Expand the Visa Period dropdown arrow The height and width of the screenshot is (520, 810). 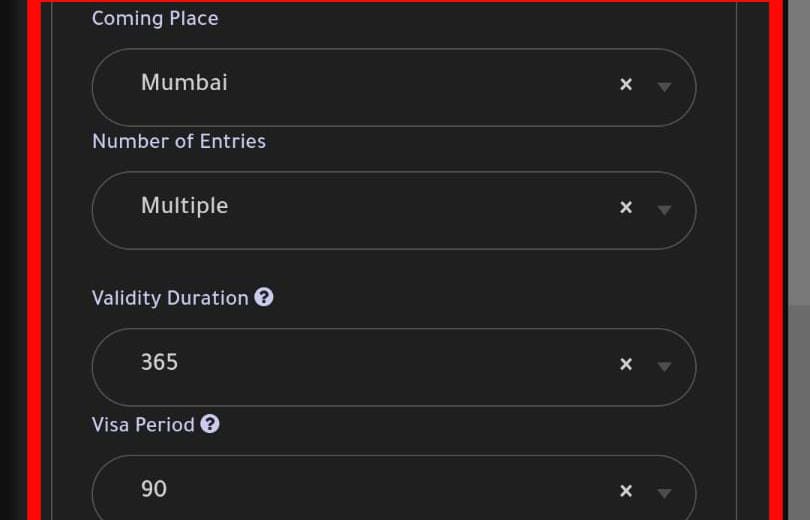pyautogui.click(x=664, y=493)
